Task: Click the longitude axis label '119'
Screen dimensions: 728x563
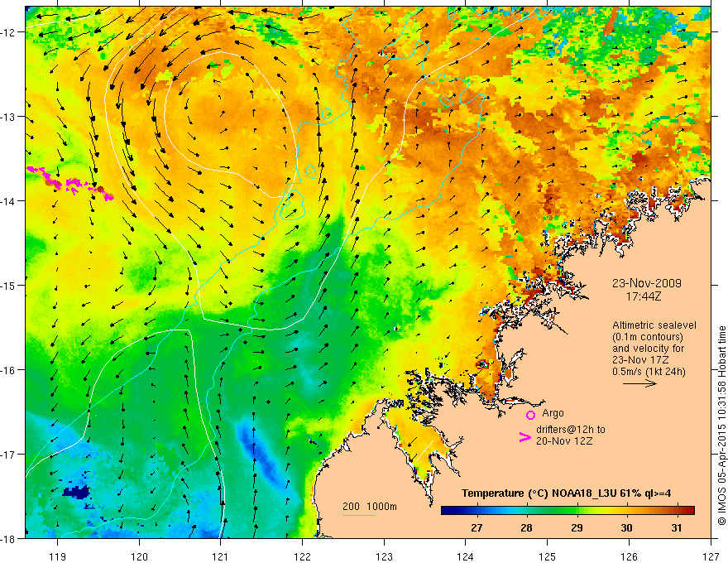Action: click(x=58, y=556)
